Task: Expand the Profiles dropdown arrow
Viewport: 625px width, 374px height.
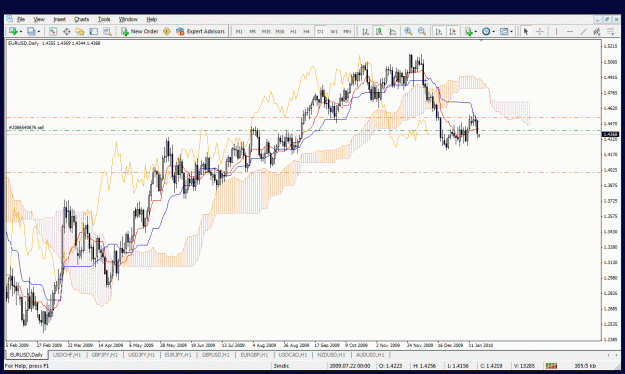Action: 39,31
